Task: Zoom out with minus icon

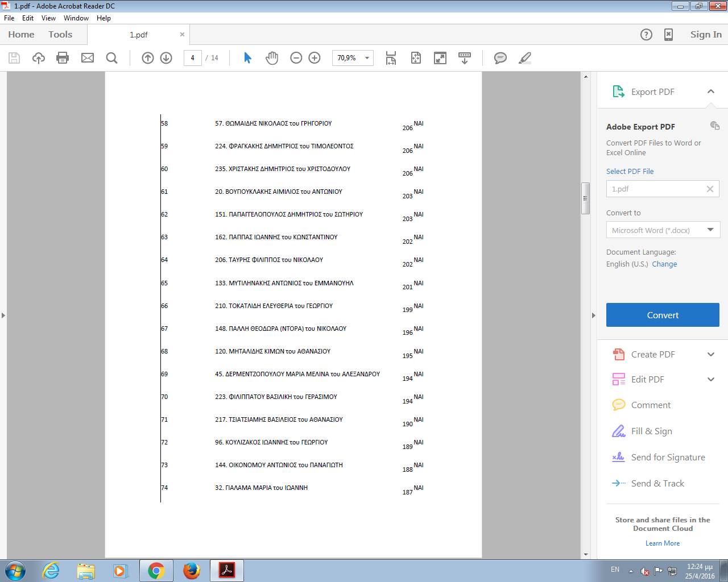Action: click(x=296, y=58)
